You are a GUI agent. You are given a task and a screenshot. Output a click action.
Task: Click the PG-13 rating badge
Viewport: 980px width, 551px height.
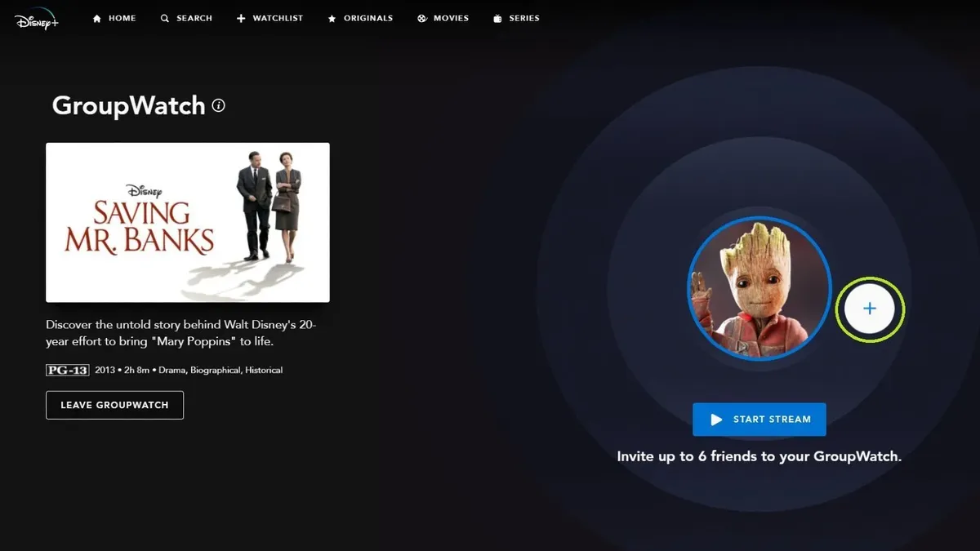(67, 370)
